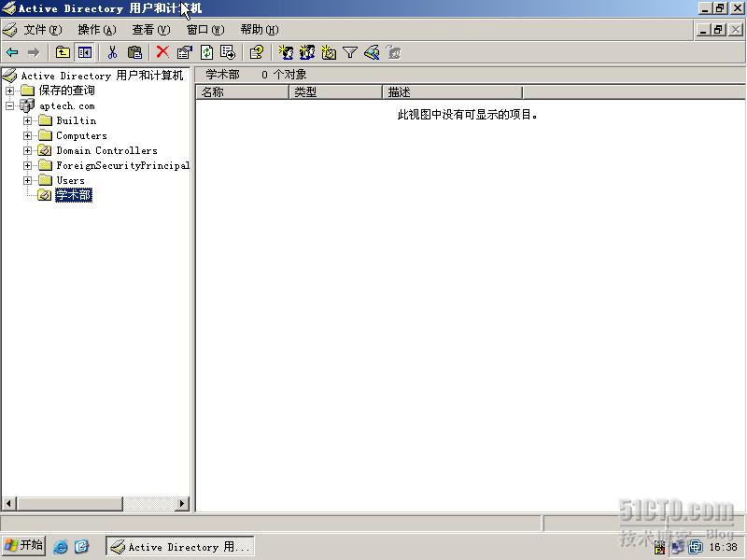Sort by the 名称 column header
The height and width of the screenshot is (560, 747).
tap(243, 92)
